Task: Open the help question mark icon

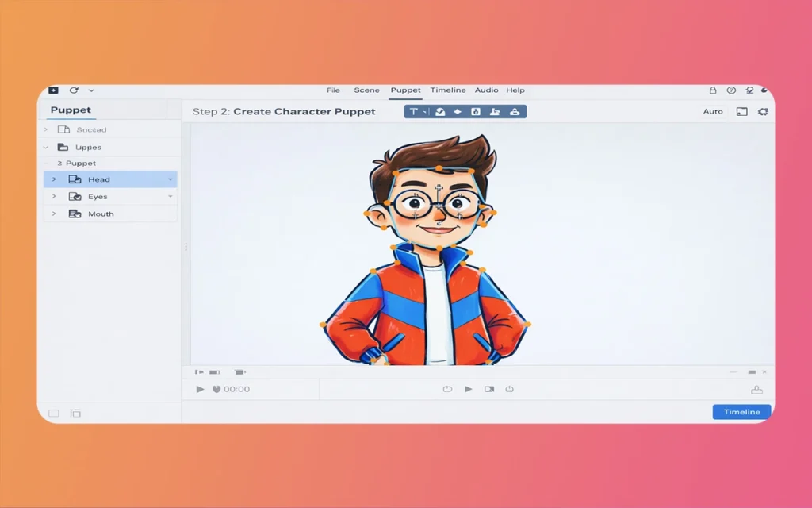Action: 731,90
